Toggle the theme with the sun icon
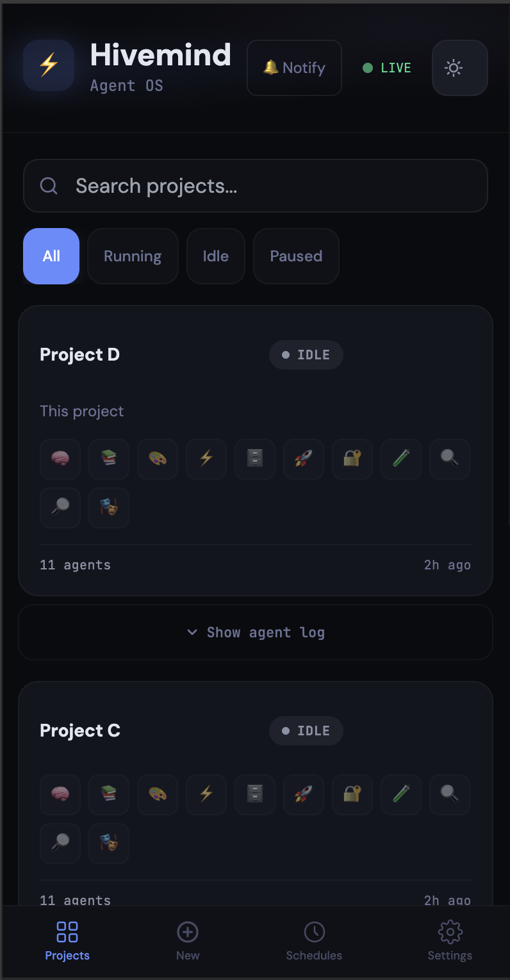 pyautogui.click(x=459, y=67)
